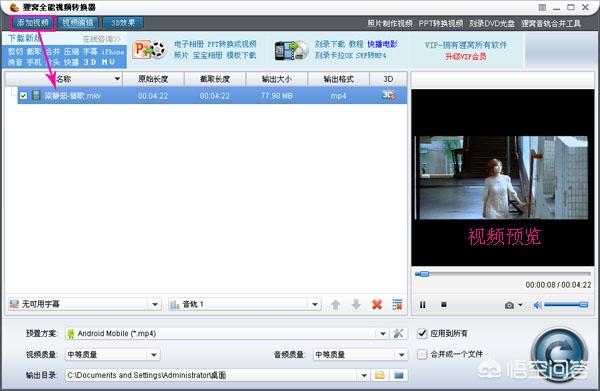The width and height of the screenshot is (600, 391).
Task: Click the clear list icon
Action: (398, 305)
